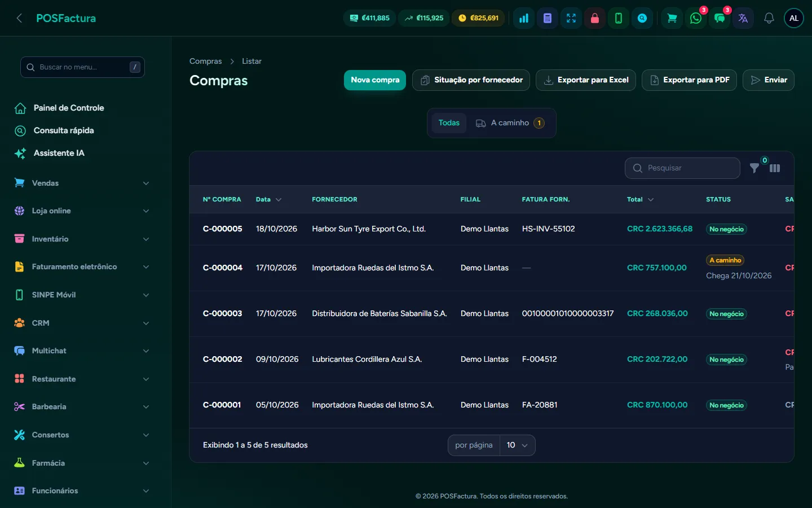The height and width of the screenshot is (508, 812).
Task: Click the green mobile phone icon
Action: tap(619, 18)
